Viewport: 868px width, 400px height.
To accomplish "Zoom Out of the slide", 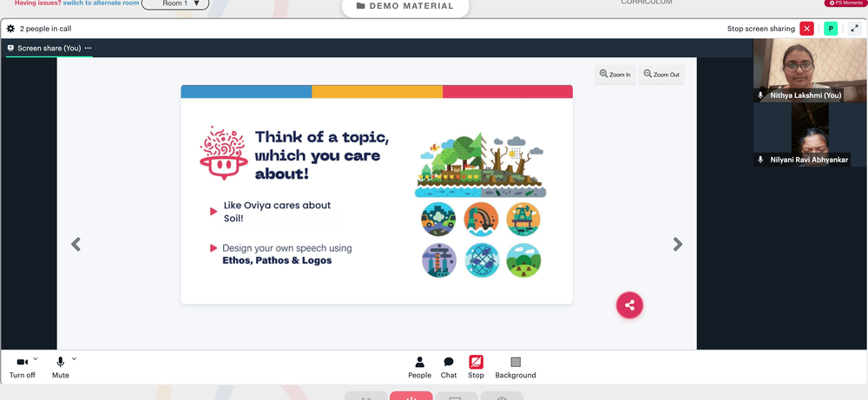I will [x=661, y=74].
